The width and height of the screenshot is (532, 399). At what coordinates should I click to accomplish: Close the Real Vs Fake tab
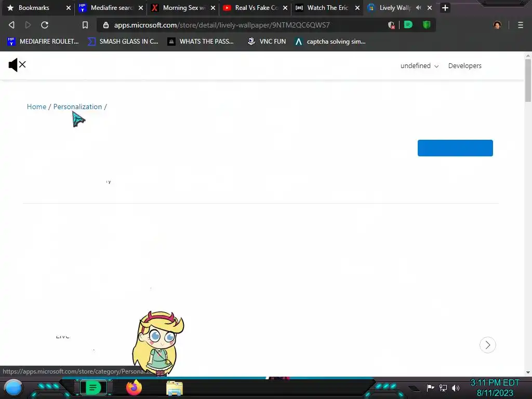click(x=285, y=7)
